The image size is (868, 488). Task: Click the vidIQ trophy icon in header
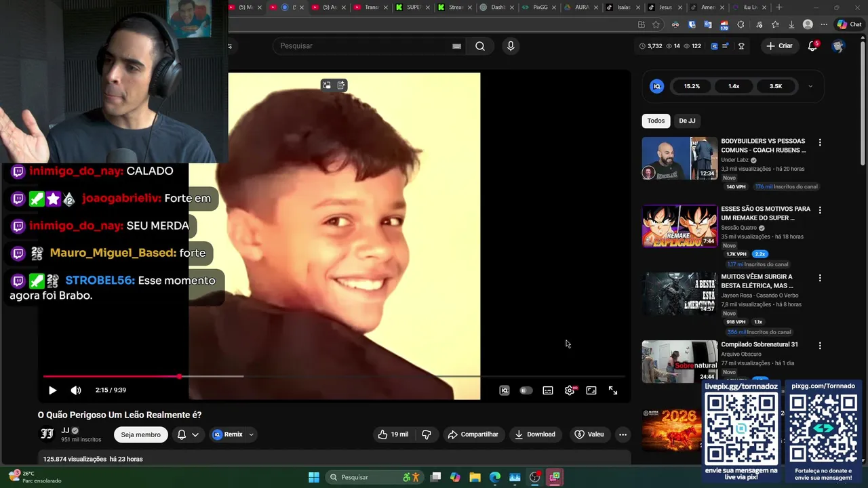(741, 46)
